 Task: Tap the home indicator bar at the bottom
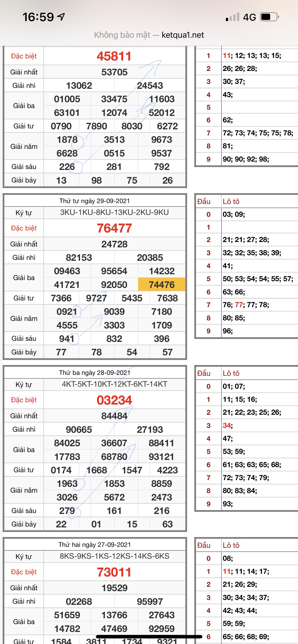coord(149,637)
